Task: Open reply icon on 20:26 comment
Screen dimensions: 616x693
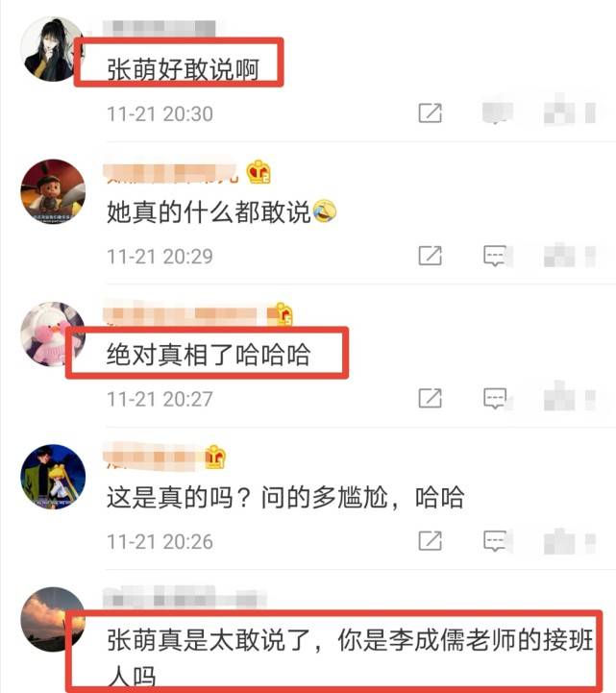Action: click(495, 541)
